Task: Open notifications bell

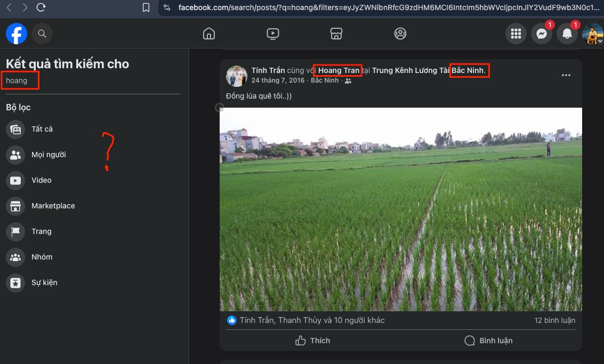Action: (x=567, y=34)
